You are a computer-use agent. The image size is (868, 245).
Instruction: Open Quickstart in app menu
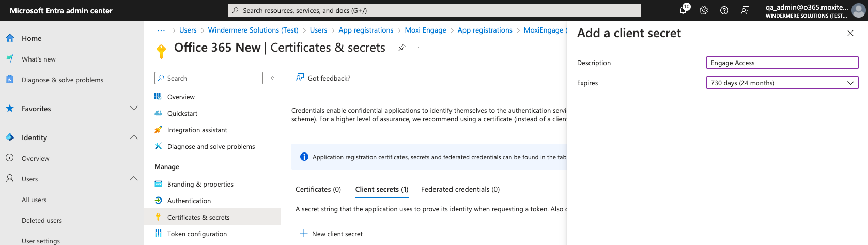(x=182, y=113)
